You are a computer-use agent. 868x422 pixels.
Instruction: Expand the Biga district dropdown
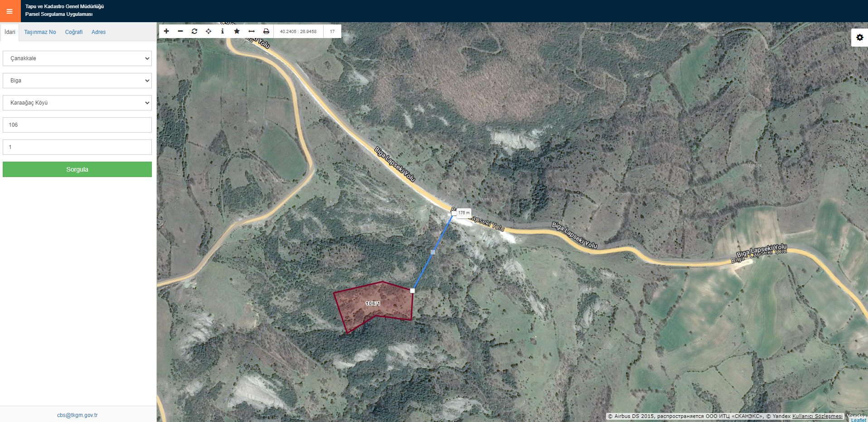pyautogui.click(x=77, y=81)
